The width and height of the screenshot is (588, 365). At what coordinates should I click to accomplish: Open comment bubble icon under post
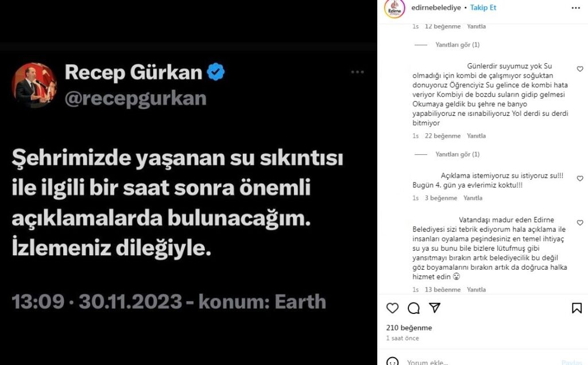pos(413,308)
